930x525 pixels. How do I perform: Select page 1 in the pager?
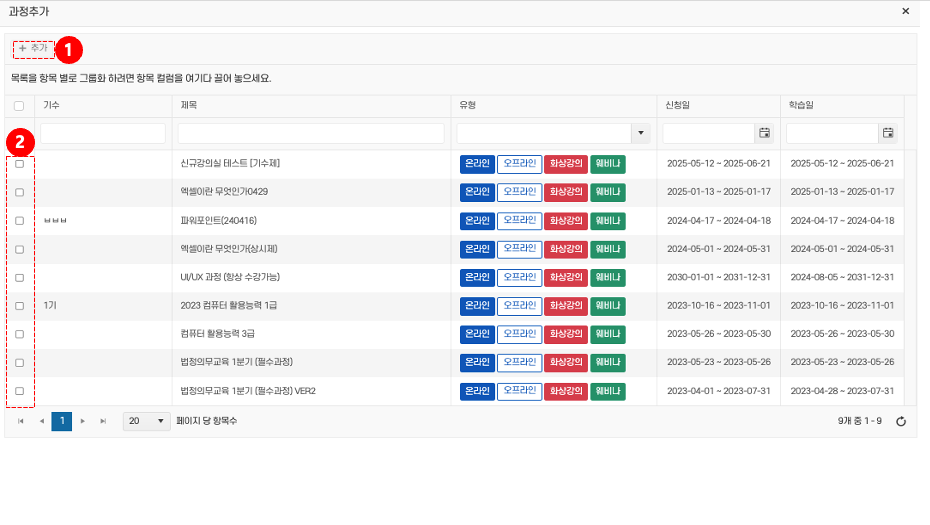click(61, 421)
